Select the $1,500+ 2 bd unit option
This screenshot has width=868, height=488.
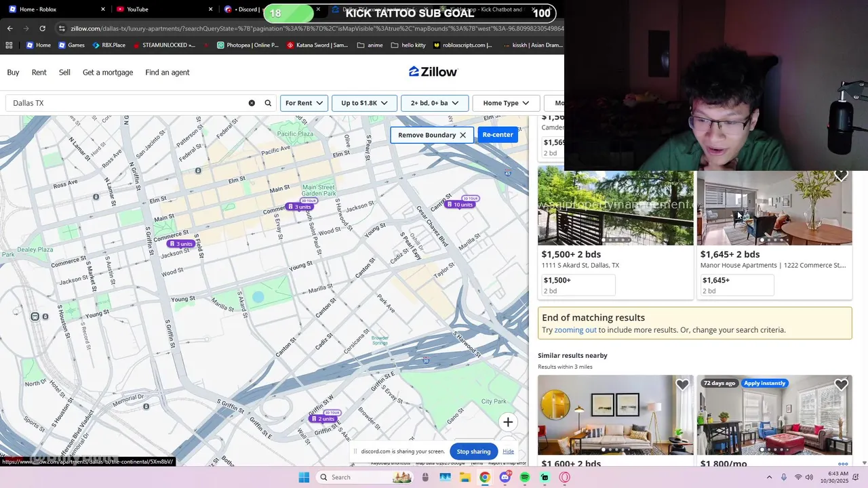(x=578, y=285)
